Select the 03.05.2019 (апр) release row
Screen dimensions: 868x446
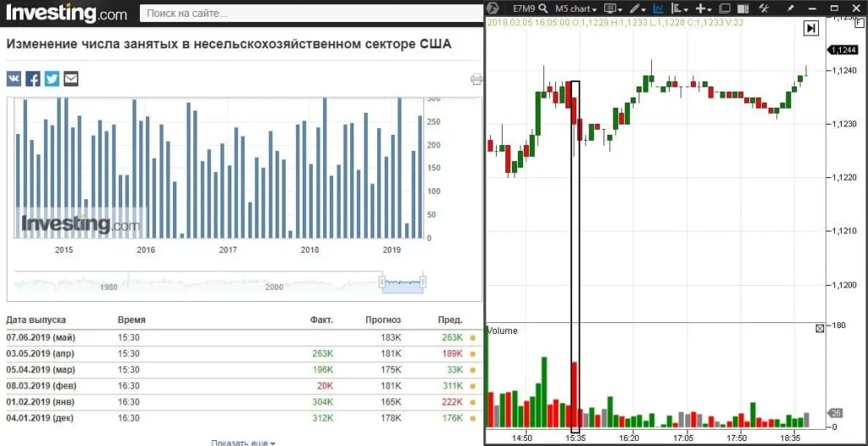coord(242,354)
